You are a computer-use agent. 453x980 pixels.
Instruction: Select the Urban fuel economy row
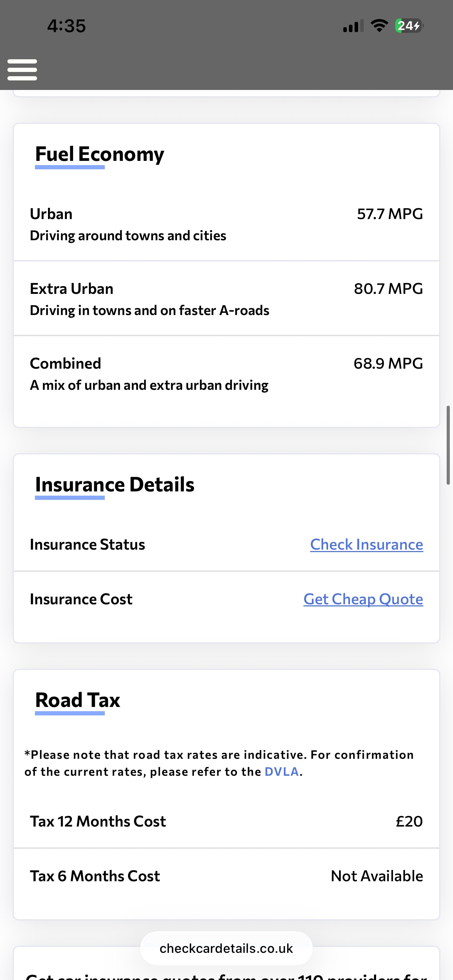[x=226, y=224]
